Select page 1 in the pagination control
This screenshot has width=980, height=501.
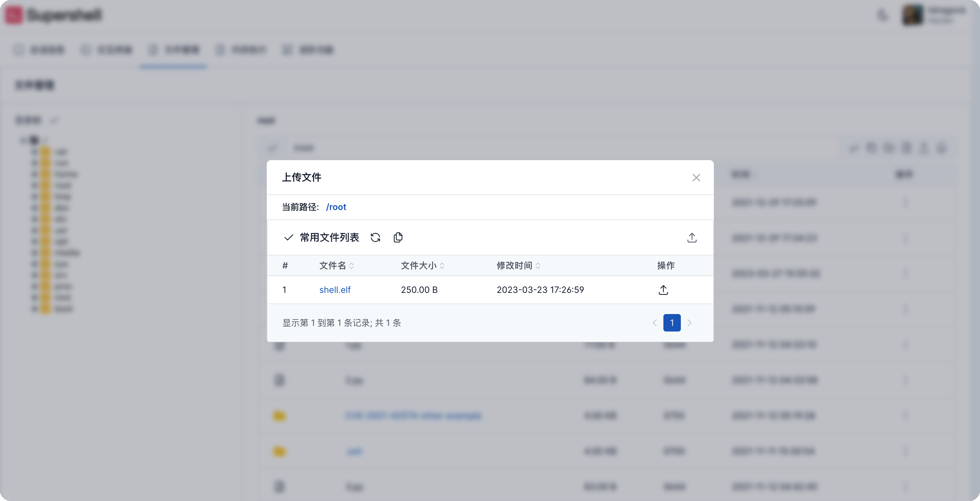click(672, 322)
